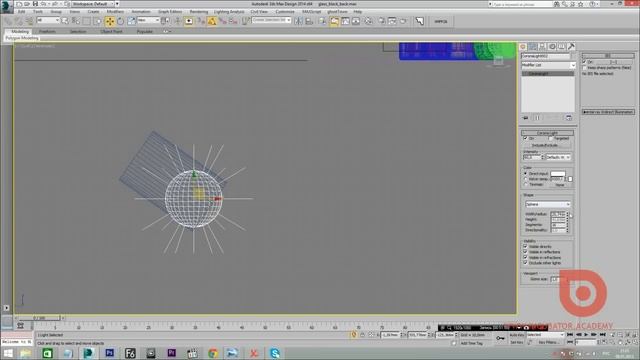Viewport: 640px width, 360px height.
Task: Open the Rendering menu
Action: coord(199,12)
